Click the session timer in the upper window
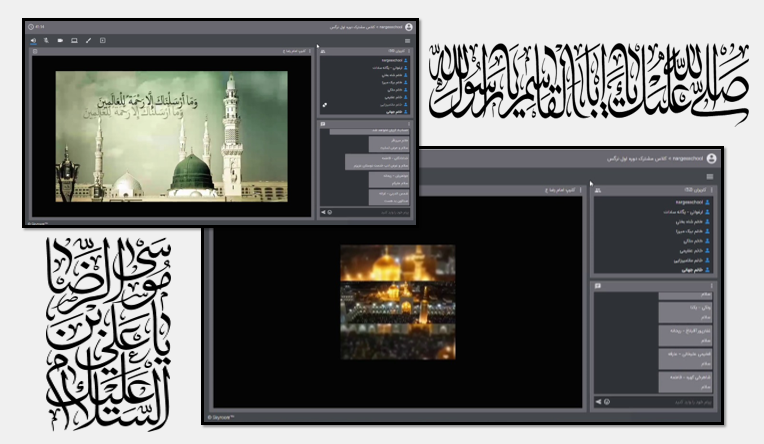Screen dimensions: 764x444 pyautogui.click(x=40, y=27)
